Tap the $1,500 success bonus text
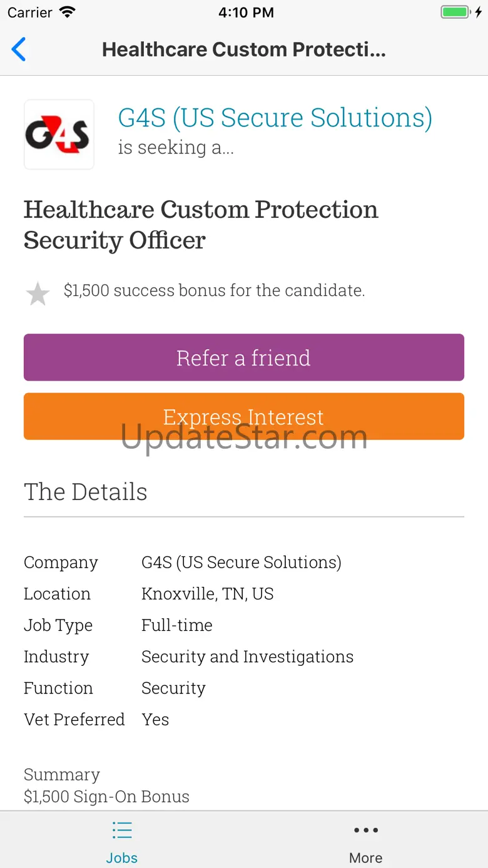Screen dimensions: 488x868 214,290
